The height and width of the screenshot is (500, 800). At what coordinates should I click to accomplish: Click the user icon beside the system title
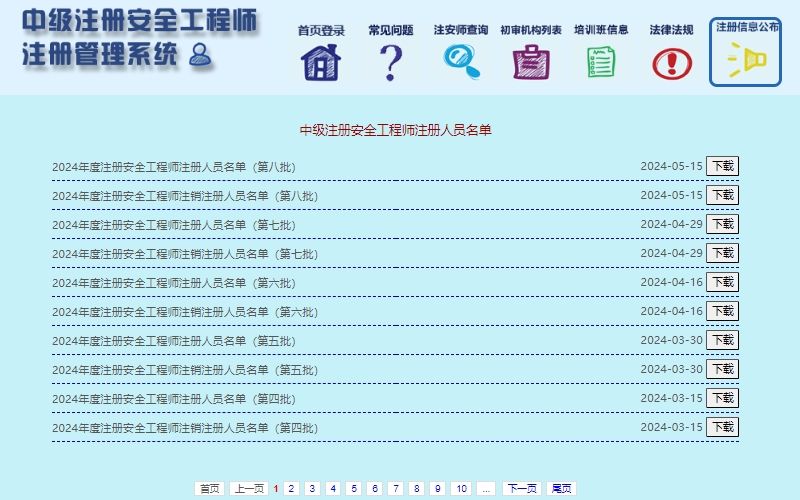[200, 55]
